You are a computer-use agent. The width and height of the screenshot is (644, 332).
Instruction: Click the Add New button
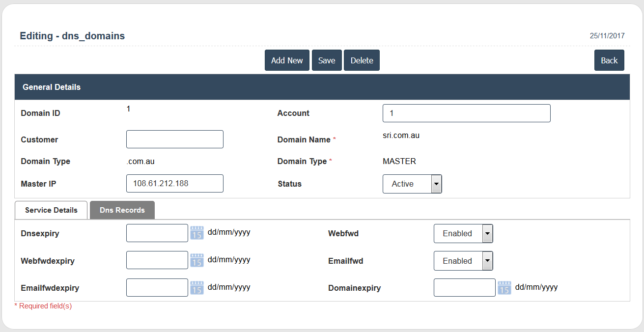[287, 60]
